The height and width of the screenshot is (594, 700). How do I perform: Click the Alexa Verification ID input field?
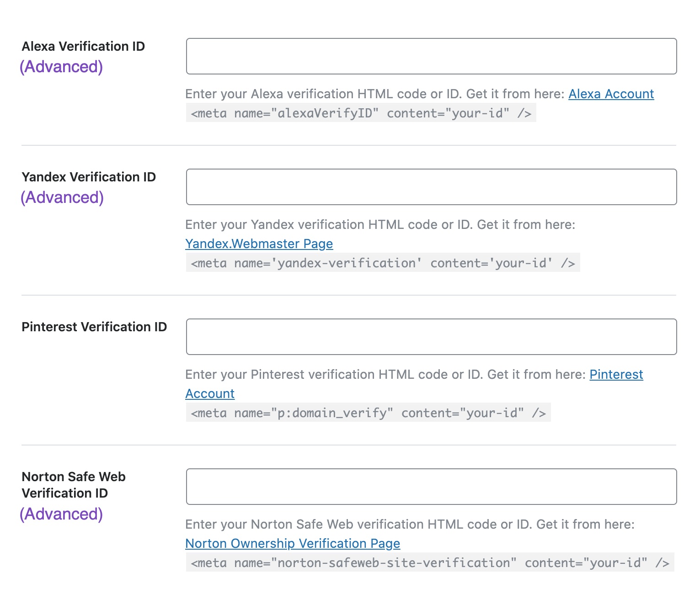(431, 56)
